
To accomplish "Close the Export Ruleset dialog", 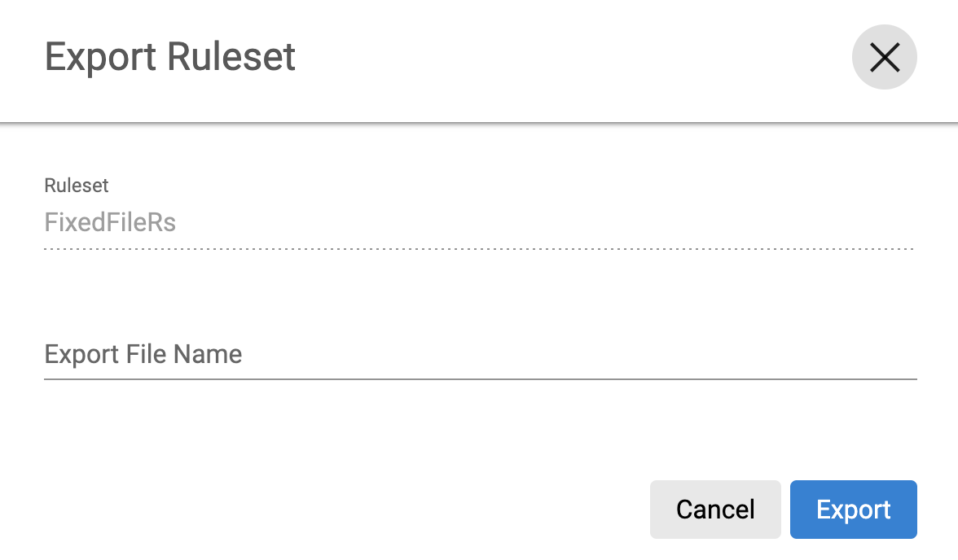I will pyautogui.click(x=884, y=58).
